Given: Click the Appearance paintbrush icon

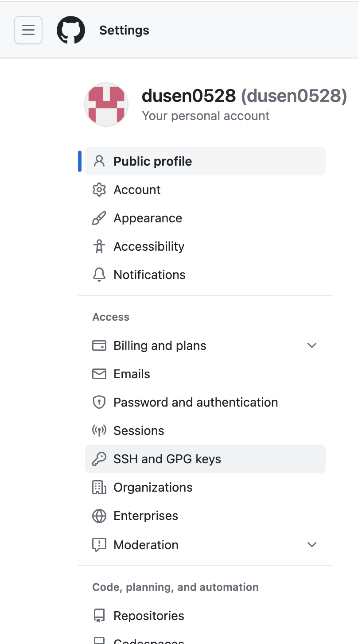Looking at the screenshot, I should click(x=99, y=218).
